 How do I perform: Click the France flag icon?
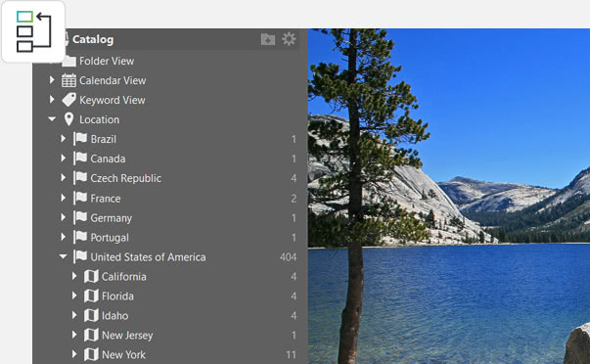80,198
